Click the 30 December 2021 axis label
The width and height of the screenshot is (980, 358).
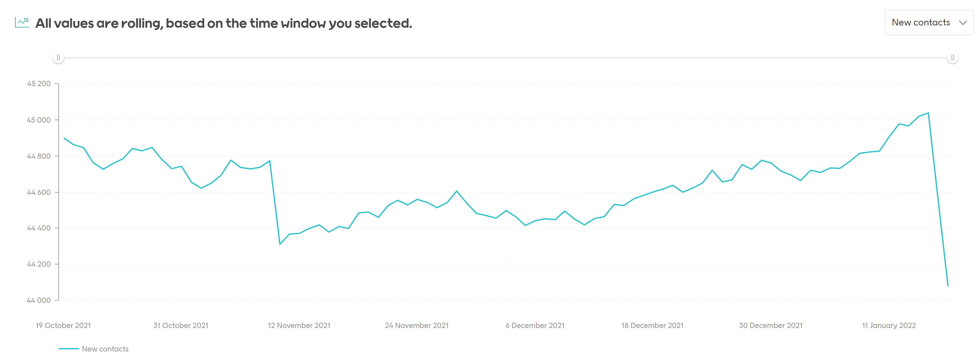tap(770, 325)
